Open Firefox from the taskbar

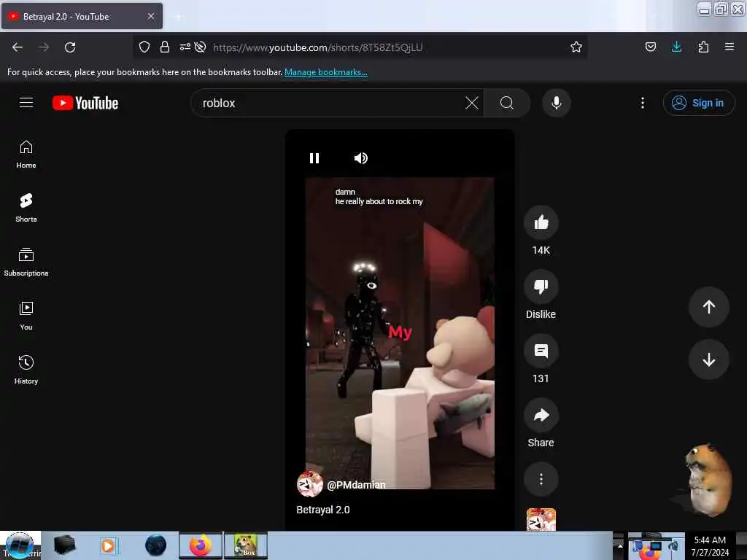[x=201, y=545]
